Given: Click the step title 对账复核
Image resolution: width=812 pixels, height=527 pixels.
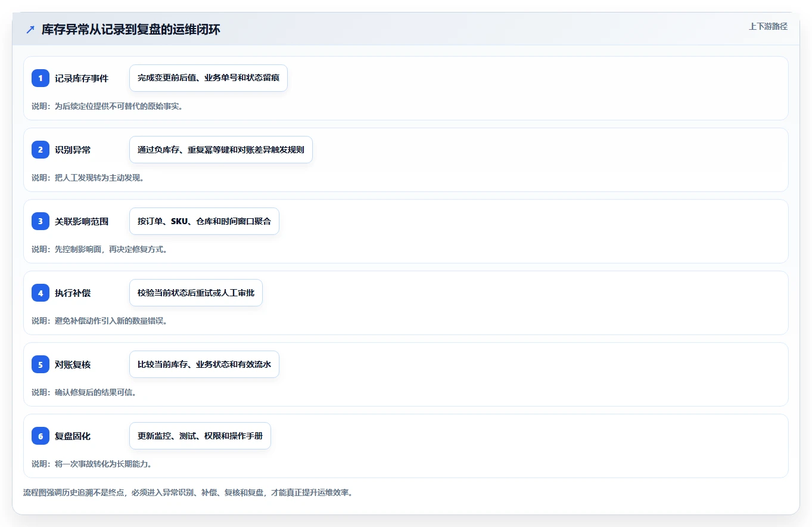Looking at the screenshot, I should (73, 364).
